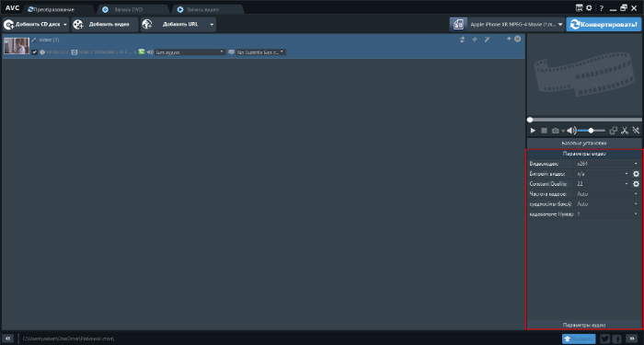Toggle the video (1) item checkbox

[x=35, y=52]
